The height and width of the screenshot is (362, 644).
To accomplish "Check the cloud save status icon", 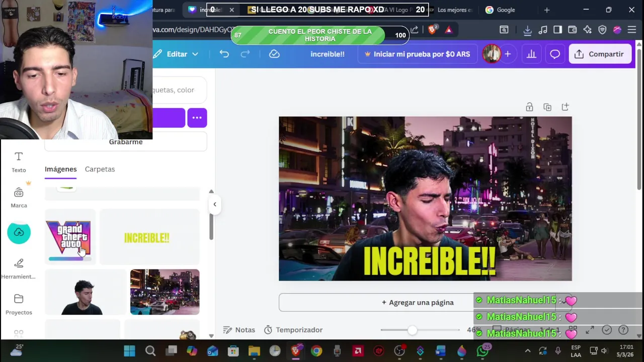I will (274, 54).
